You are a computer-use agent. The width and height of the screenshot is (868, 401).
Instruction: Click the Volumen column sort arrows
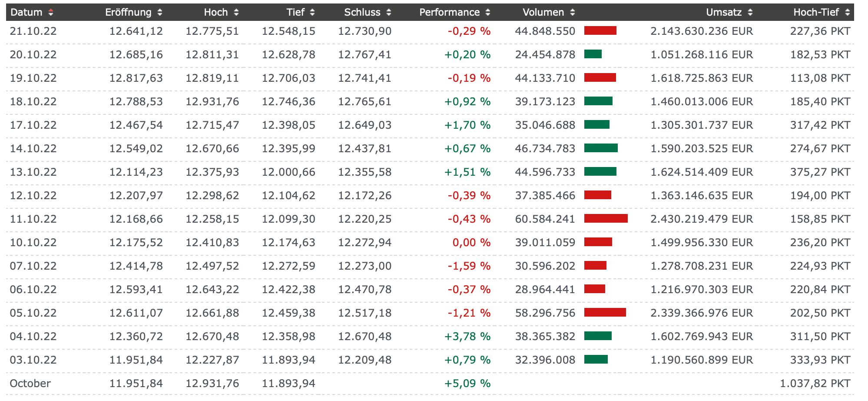[x=573, y=13]
